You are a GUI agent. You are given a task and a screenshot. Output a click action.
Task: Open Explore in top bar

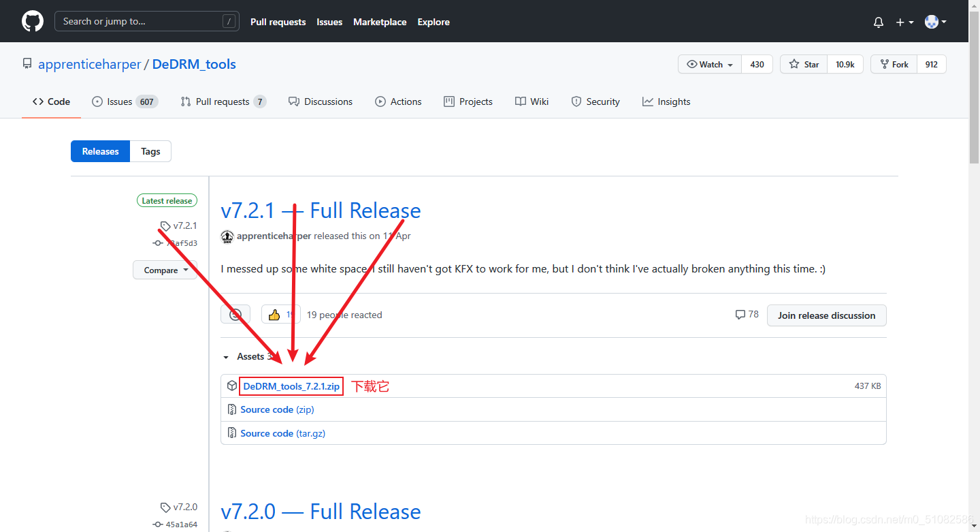tap(434, 22)
